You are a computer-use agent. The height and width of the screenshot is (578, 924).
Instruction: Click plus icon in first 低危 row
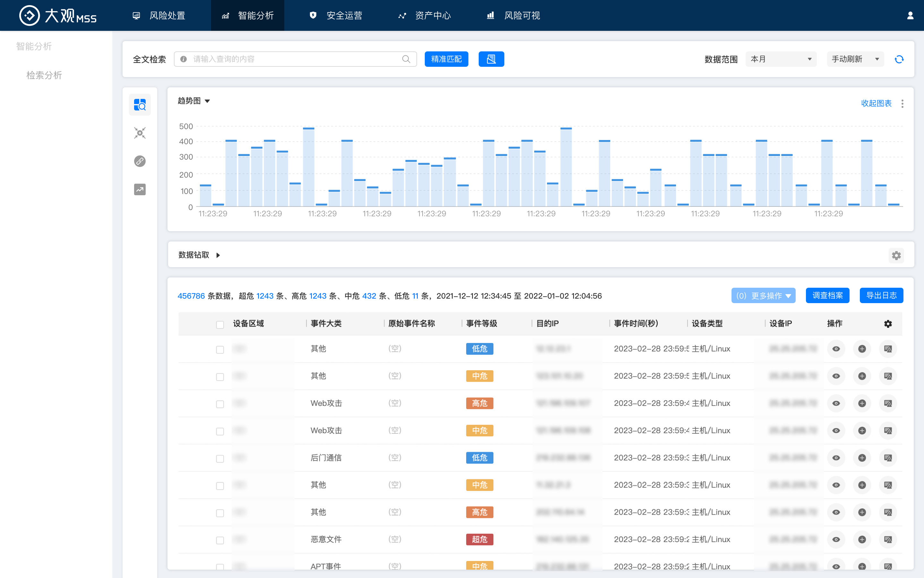(862, 349)
